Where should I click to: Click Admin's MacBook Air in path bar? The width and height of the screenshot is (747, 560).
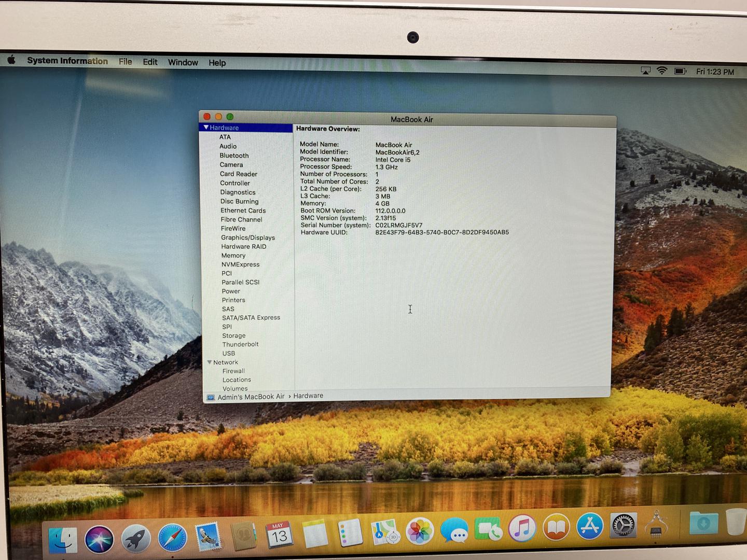251,397
